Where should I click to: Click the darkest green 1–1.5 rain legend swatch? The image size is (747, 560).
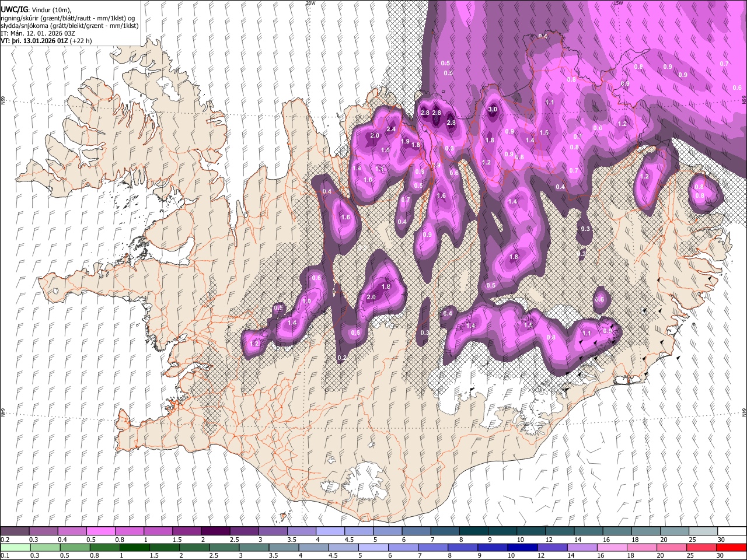pos(135,547)
